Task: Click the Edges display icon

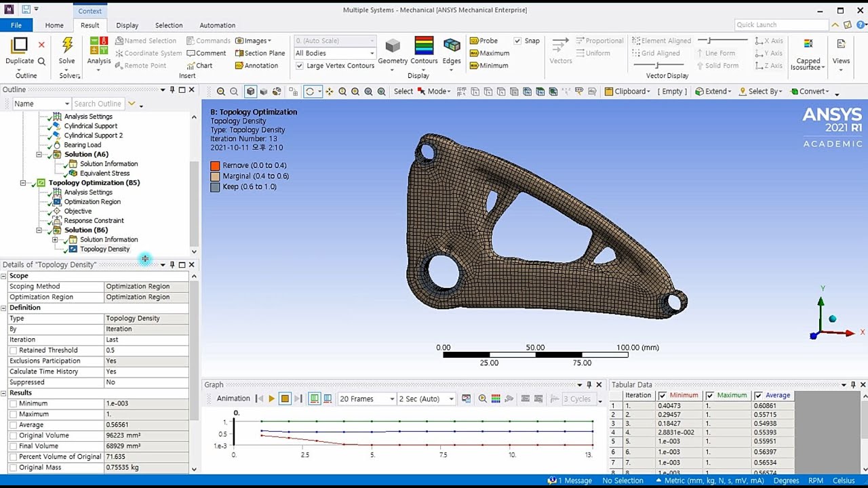Action: click(x=452, y=45)
